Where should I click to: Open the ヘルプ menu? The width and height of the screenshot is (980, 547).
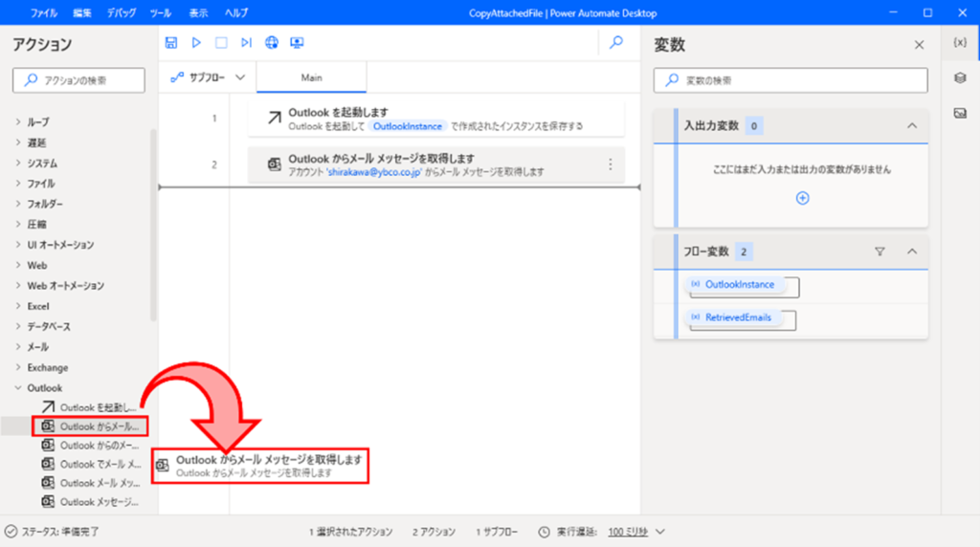click(236, 12)
